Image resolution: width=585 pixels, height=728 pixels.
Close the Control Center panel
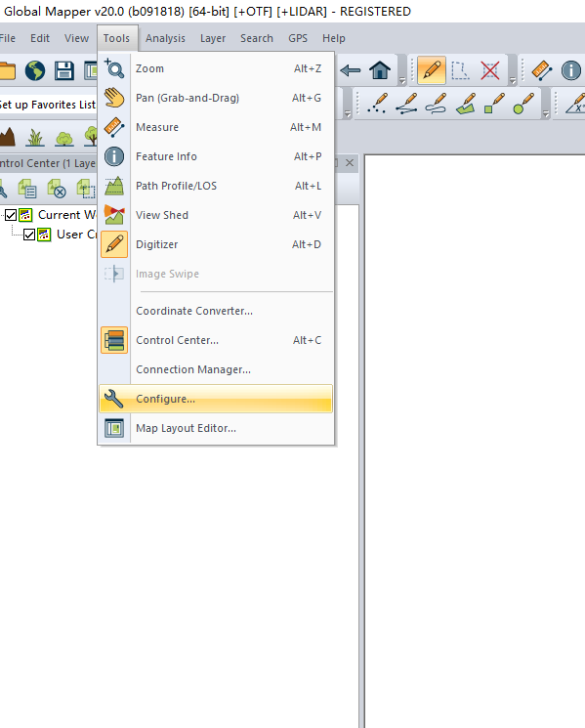pyautogui.click(x=350, y=163)
